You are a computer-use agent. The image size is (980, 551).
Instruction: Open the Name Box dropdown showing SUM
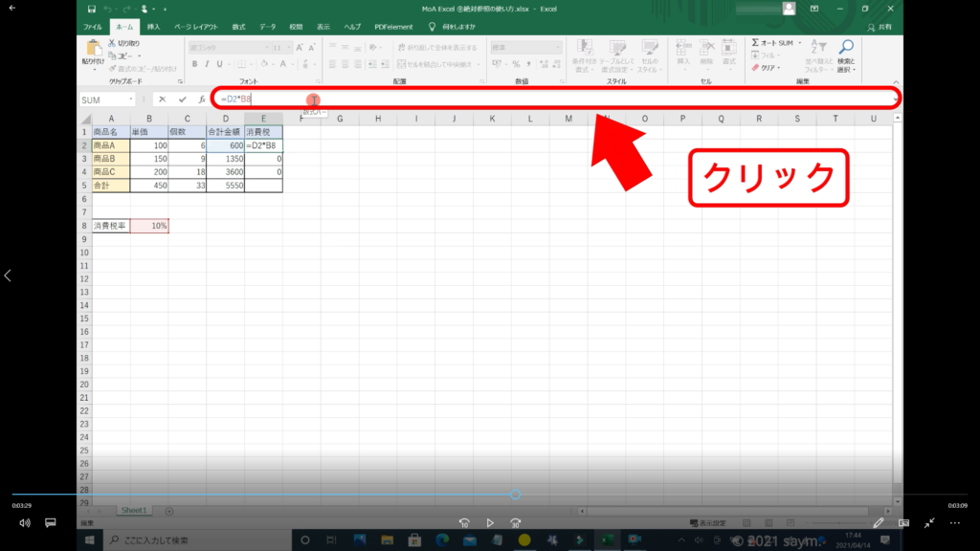pyautogui.click(x=130, y=99)
